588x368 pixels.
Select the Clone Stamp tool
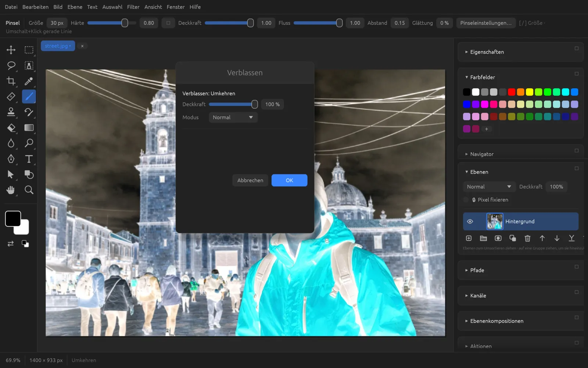pyautogui.click(x=11, y=112)
